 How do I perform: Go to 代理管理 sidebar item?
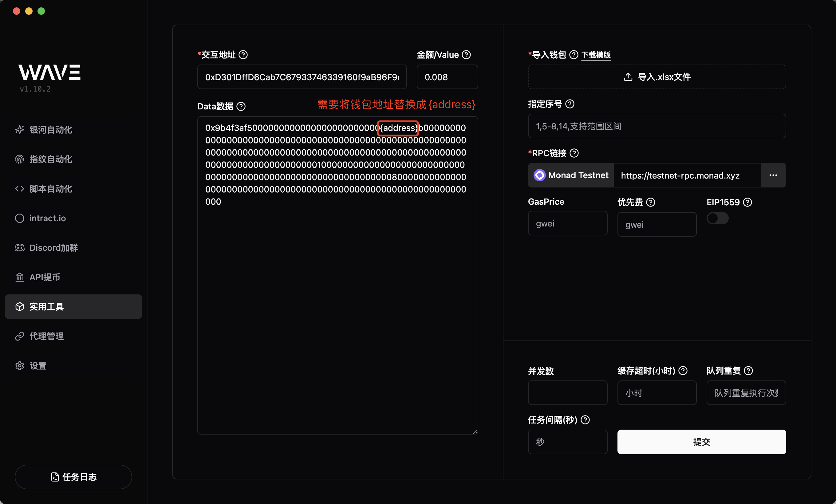(x=46, y=337)
